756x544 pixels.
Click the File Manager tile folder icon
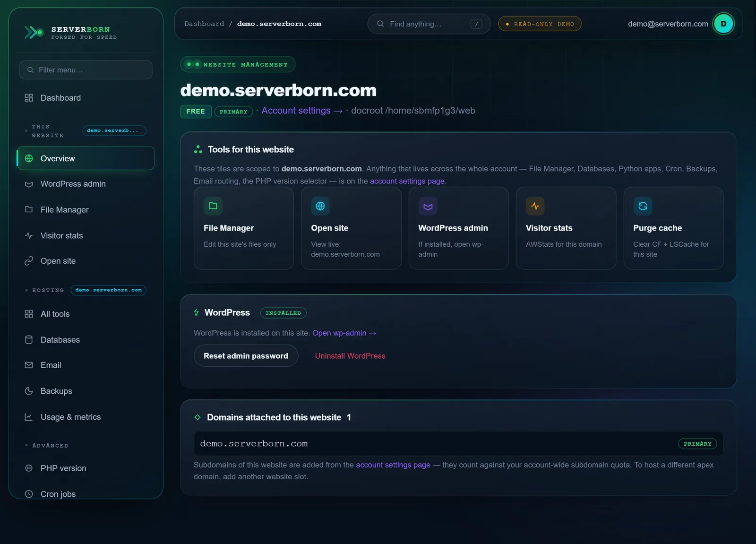[213, 206]
